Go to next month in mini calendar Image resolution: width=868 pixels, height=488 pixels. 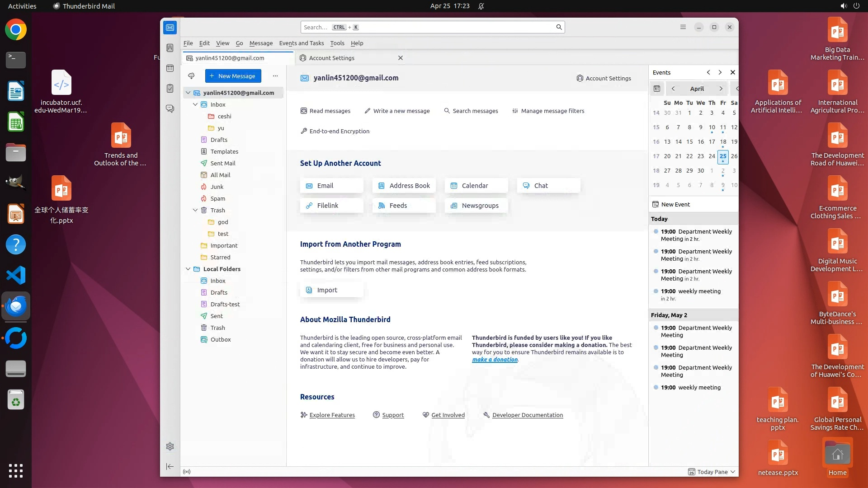(721, 89)
